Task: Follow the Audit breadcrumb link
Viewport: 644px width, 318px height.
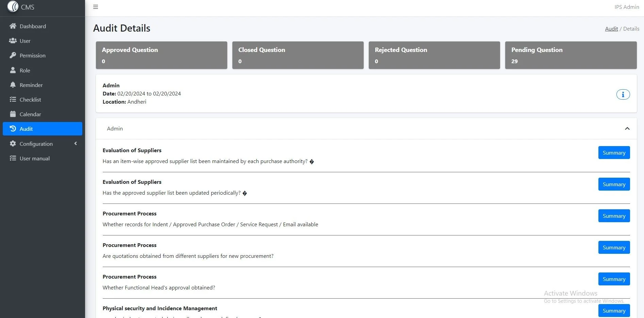Action: tap(611, 29)
